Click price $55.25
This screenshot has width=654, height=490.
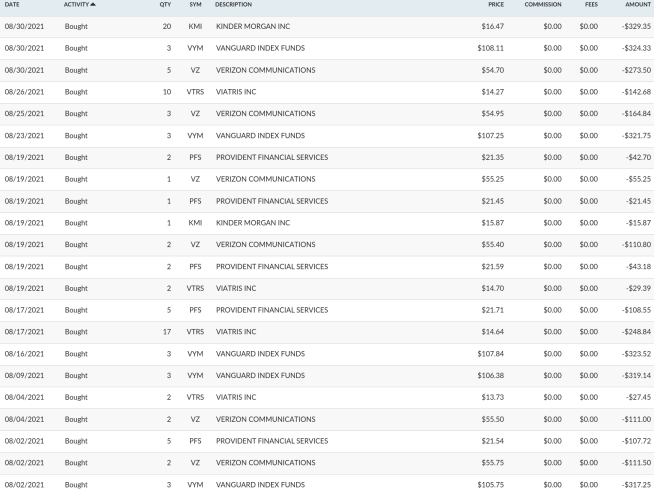pyautogui.click(x=493, y=179)
